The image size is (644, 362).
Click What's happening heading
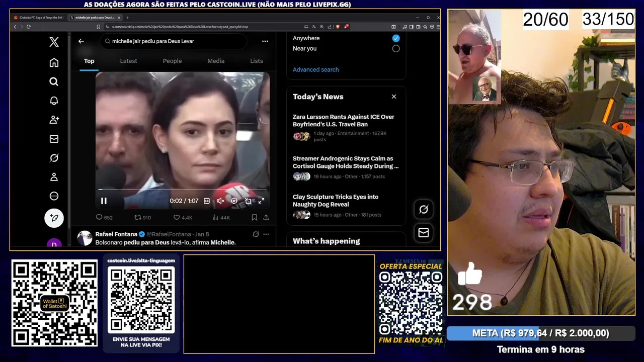click(x=326, y=241)
